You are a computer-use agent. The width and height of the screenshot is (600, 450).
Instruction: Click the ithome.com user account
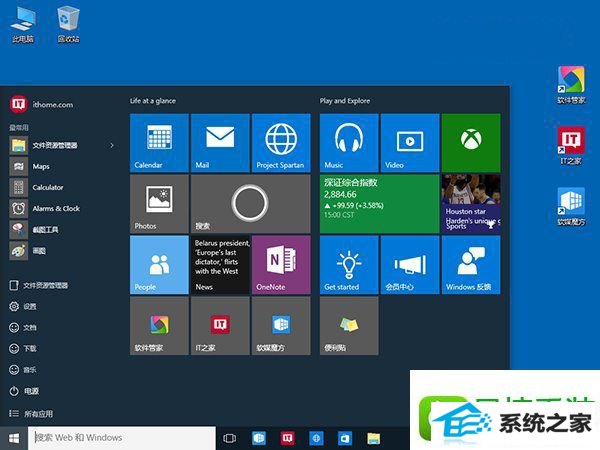coord(41,104)
